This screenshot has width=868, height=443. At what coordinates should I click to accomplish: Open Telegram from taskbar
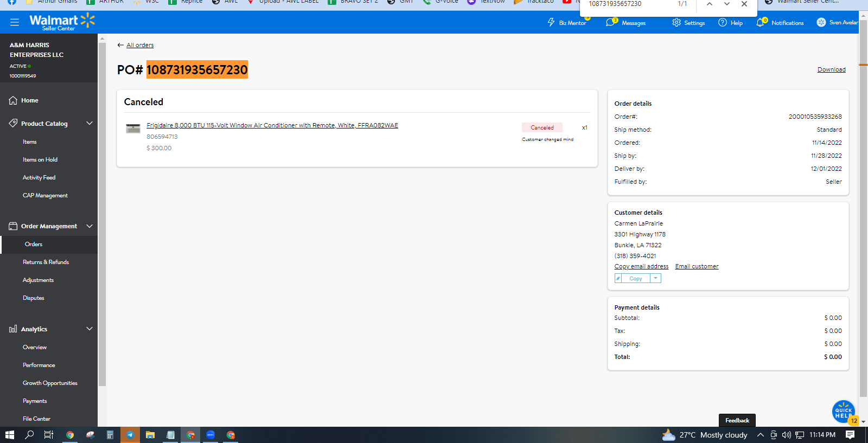pos(130,435)
